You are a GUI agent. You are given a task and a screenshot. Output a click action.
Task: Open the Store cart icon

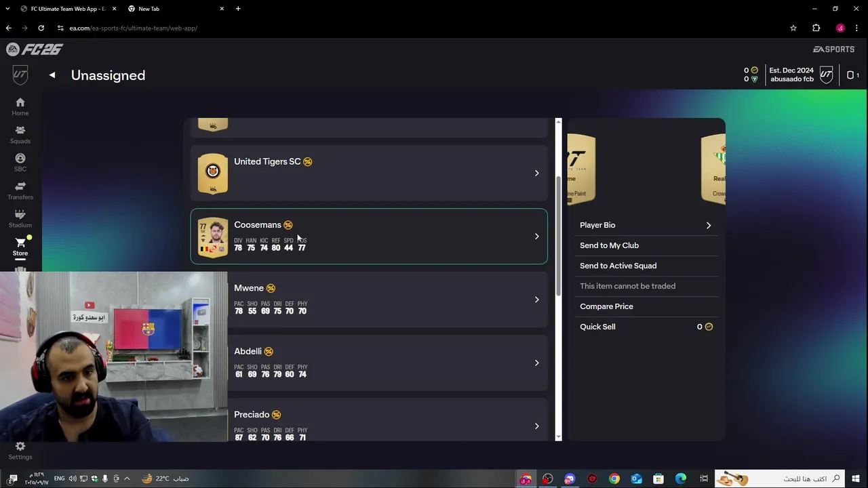point(20,247)
